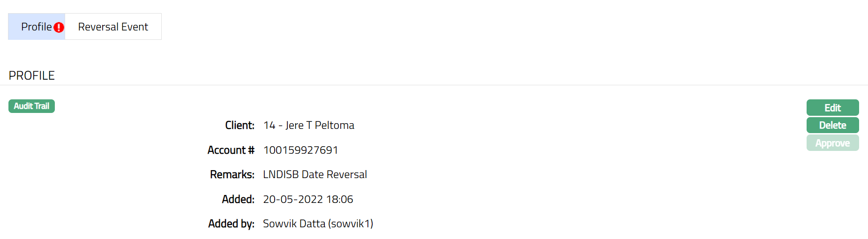
Task: Click the red alert icon on Profile tab
Action: pyautogui.click(x=59, y=27)
